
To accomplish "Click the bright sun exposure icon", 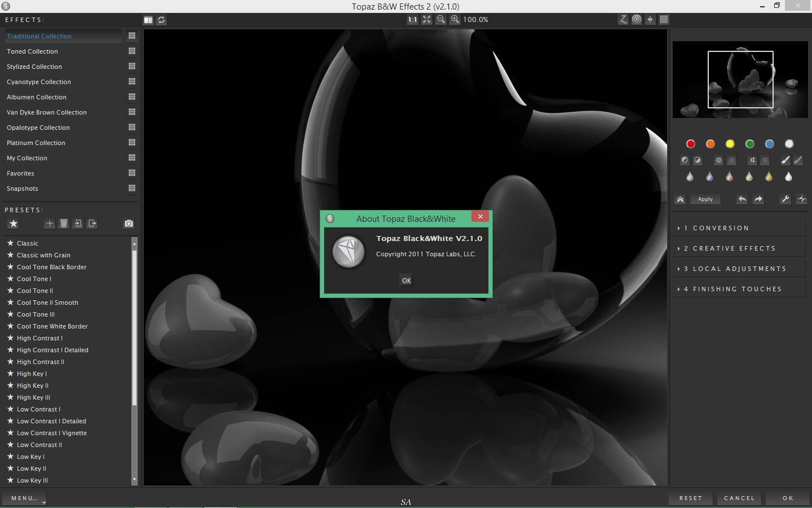I will 718,160.
